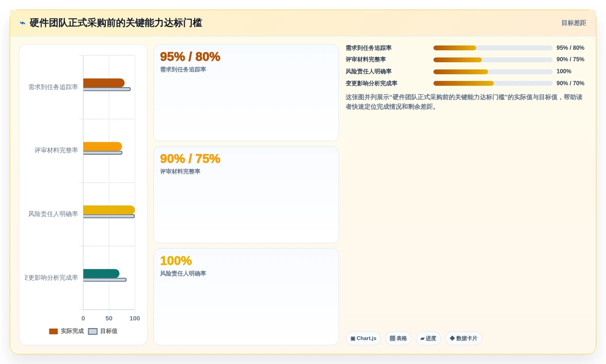Click 风险责任人明确率 chart axis label
Viewport: 606px width, 364px height.
tap(53, 214)
